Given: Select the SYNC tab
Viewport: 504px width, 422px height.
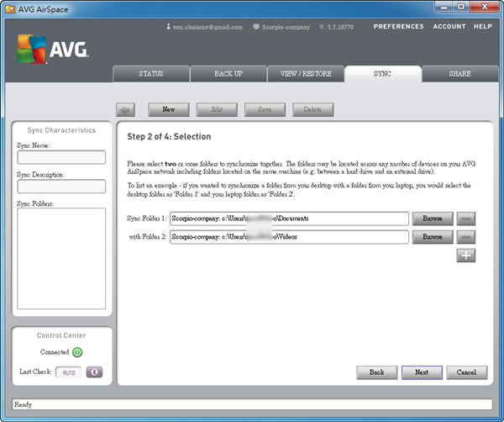Looking at the screenshot, I should pos(382,74).
